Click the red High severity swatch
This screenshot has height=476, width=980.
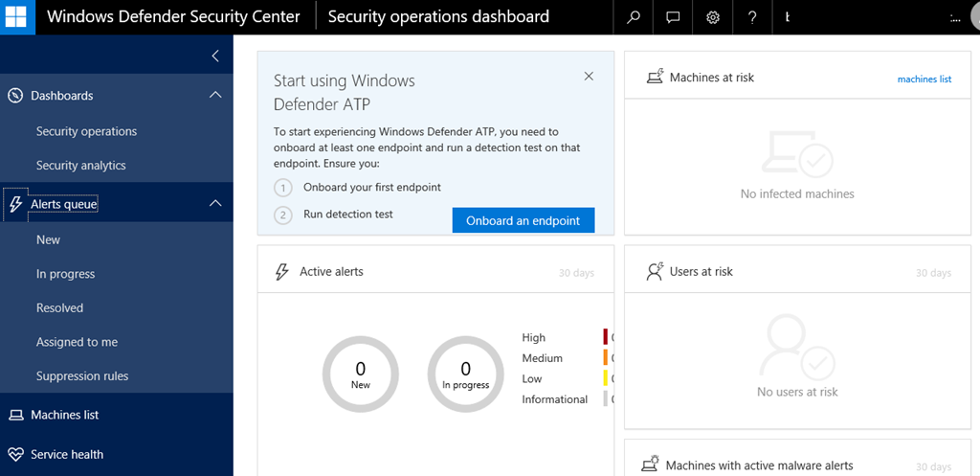pos(605,337)
